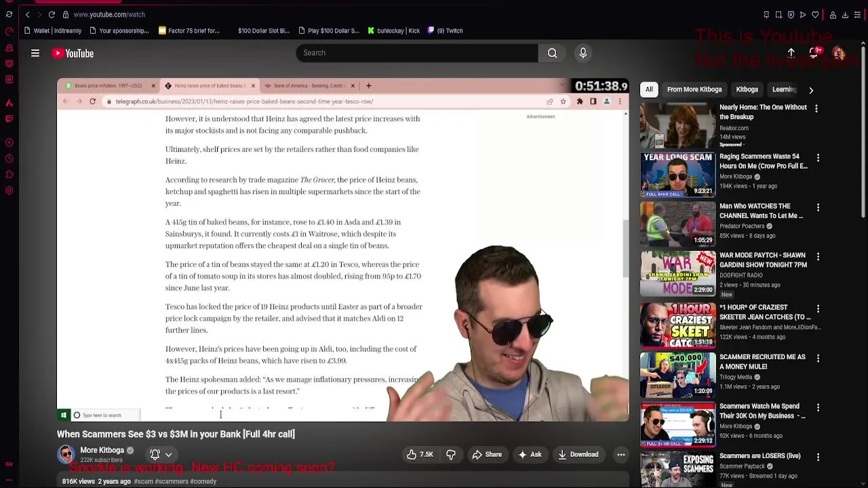This screenshot has width=868, height=488.
Task: Open the Factor 75 brief bookmark
Action: point(189,30)
